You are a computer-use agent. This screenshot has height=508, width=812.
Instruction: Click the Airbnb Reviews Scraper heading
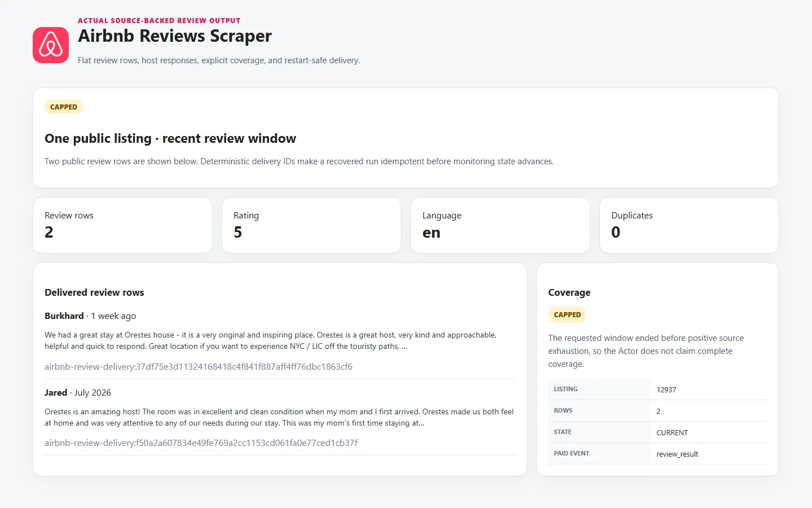tap(175, 36)
